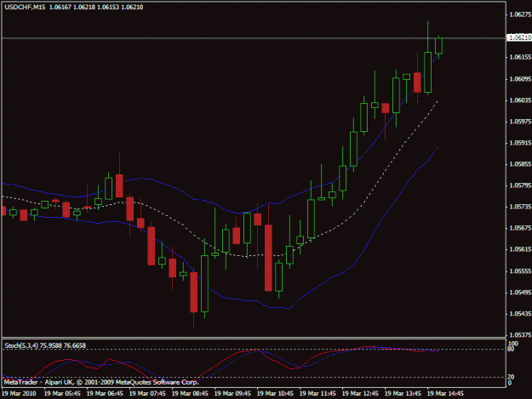Click the 1.05855 price scale label

coord(520,164)
